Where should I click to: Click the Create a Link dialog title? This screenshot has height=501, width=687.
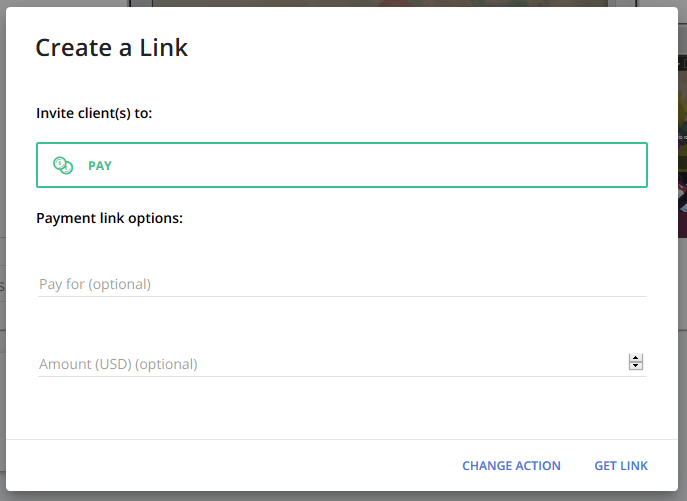click(x=112, y=47)
